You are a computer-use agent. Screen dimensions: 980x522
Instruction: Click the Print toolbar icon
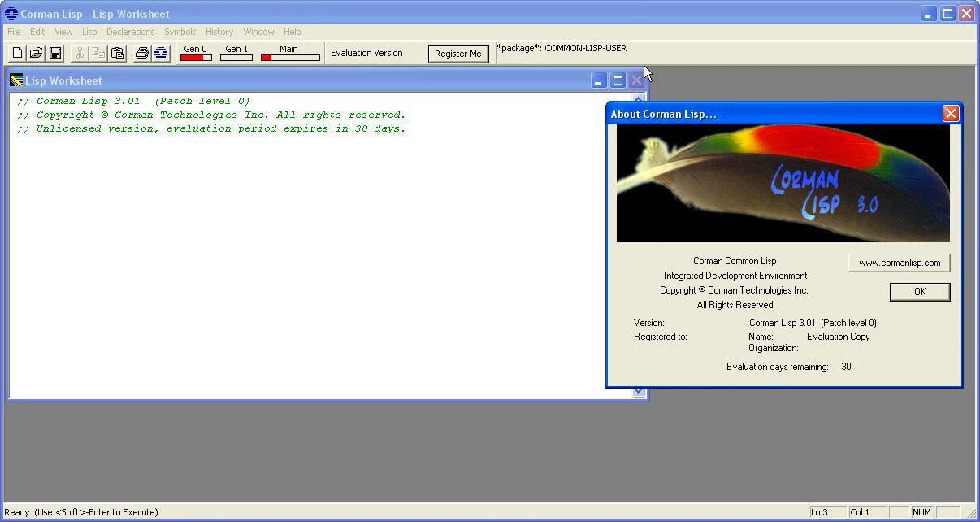tap(142, 53)
